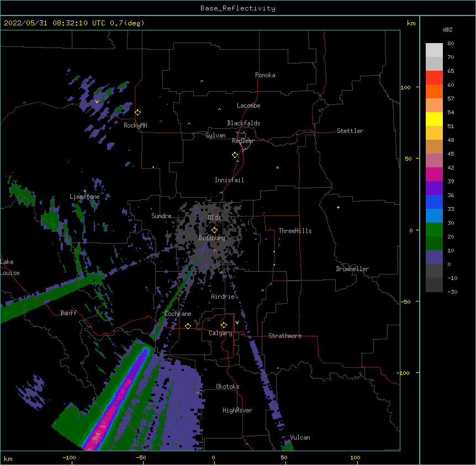Click the Blackfalds city label

[244, 123]
